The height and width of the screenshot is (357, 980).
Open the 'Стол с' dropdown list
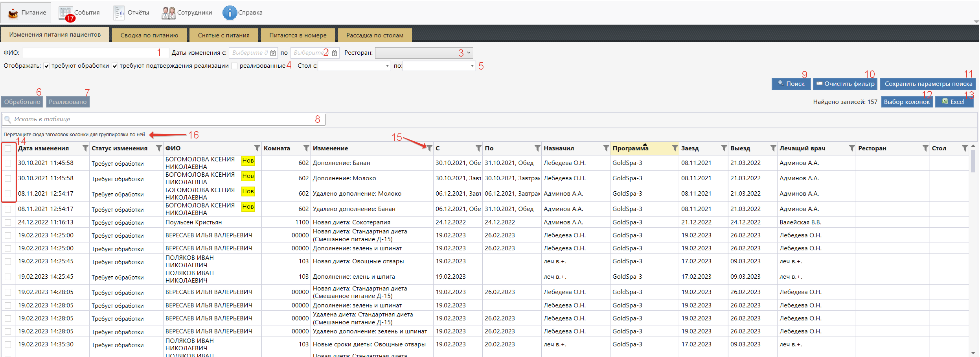pyautogui.click(x=387, y=66)
